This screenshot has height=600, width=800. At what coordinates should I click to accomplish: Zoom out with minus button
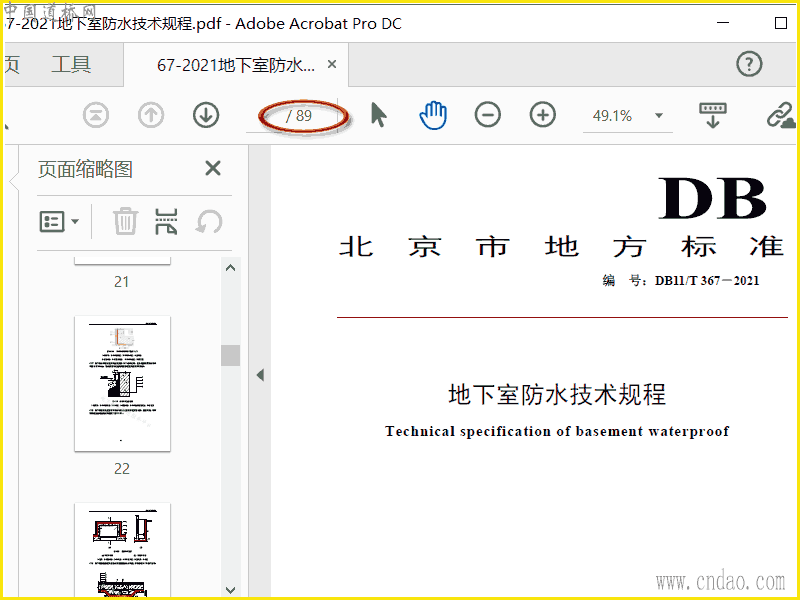488,115
